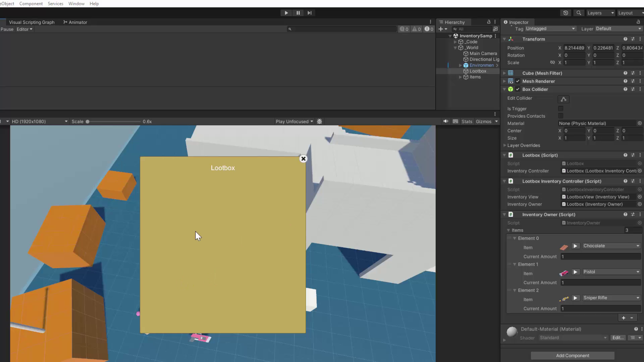Click the material Edit... button
Viewport: 644px width, 362px height.
pyautogui.click(x=618, y=338)
